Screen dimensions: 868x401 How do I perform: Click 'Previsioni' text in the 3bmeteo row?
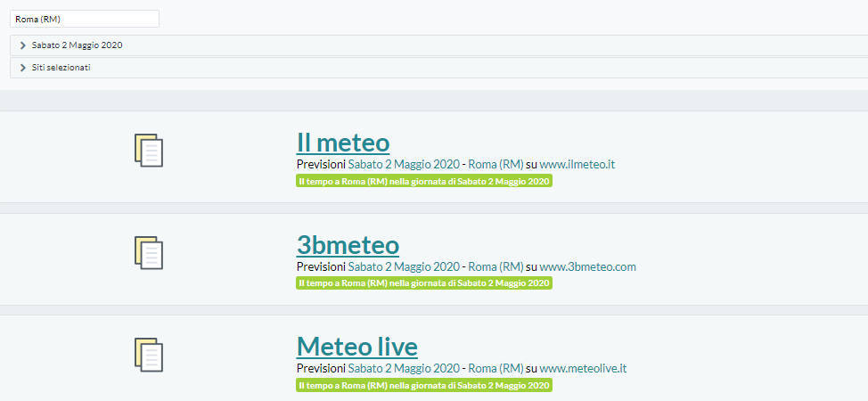[321, 266]
